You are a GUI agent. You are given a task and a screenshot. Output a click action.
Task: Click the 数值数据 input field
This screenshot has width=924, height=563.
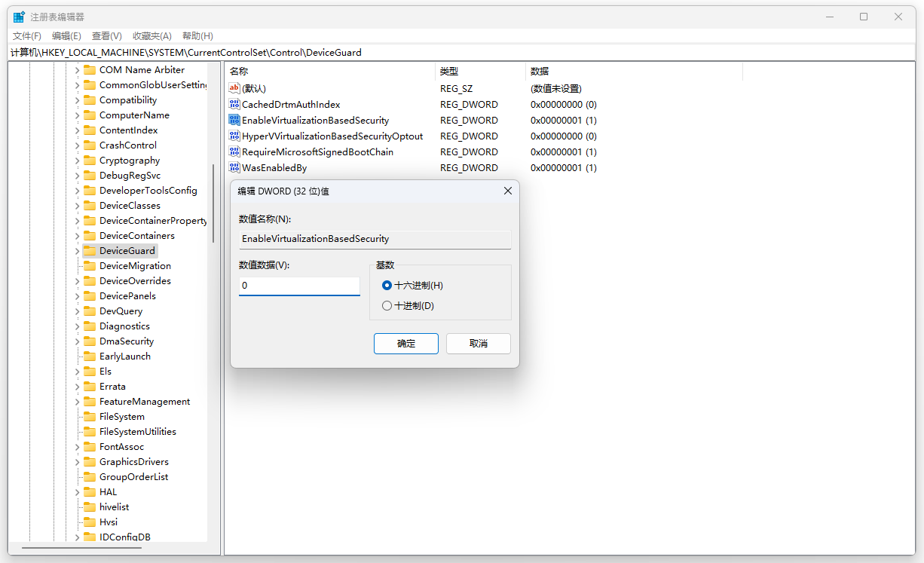pyautogui.click(x=299, y=286)
